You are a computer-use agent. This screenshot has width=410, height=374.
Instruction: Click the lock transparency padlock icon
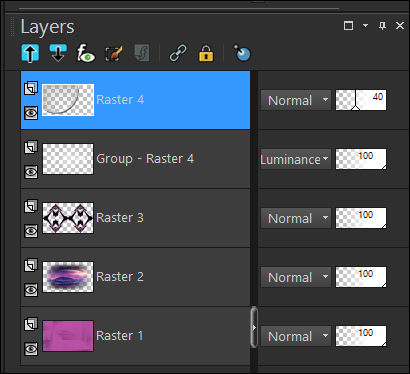206,53
